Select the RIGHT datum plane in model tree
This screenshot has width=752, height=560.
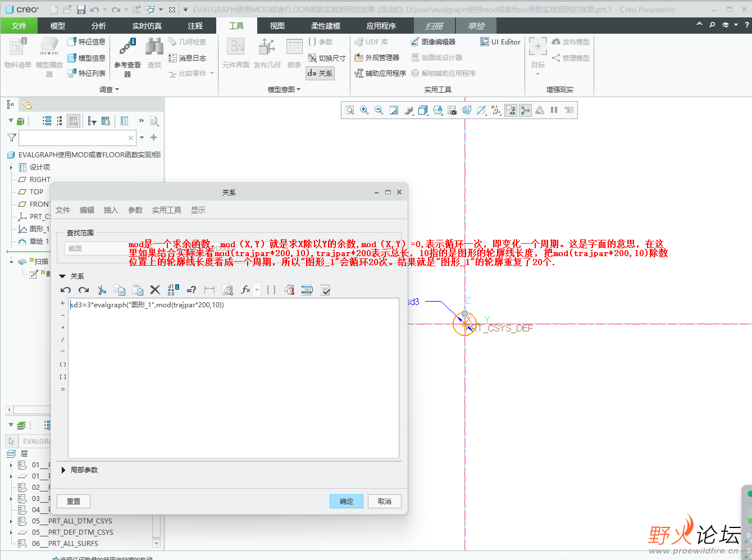tap(40, 180)
